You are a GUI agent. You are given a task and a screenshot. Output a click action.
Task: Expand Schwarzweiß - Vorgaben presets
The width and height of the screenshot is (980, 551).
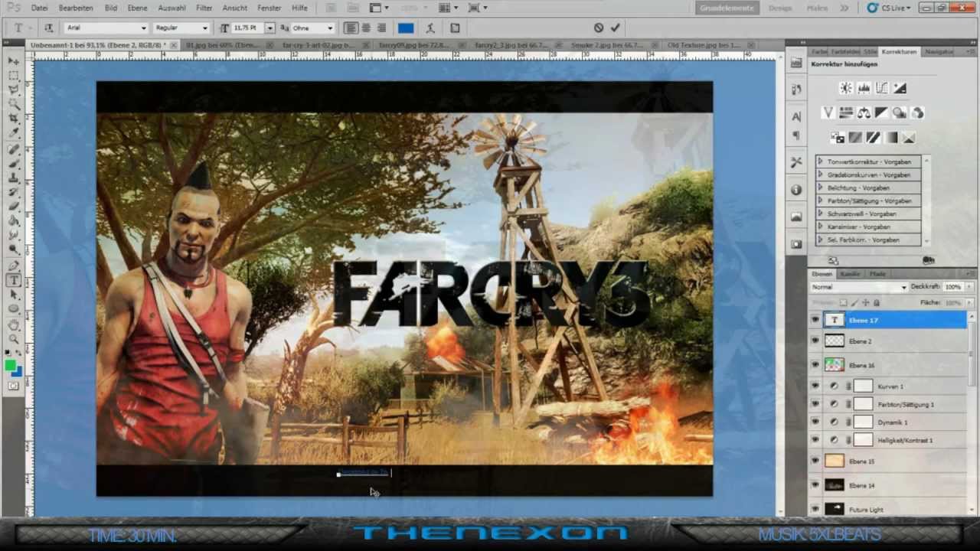pyautogui.click(x=820, y=214)
